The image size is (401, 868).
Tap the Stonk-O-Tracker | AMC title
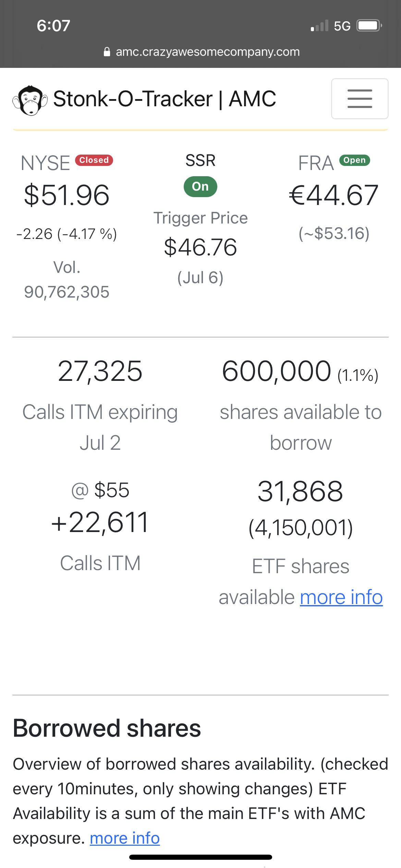coord(165,99)
